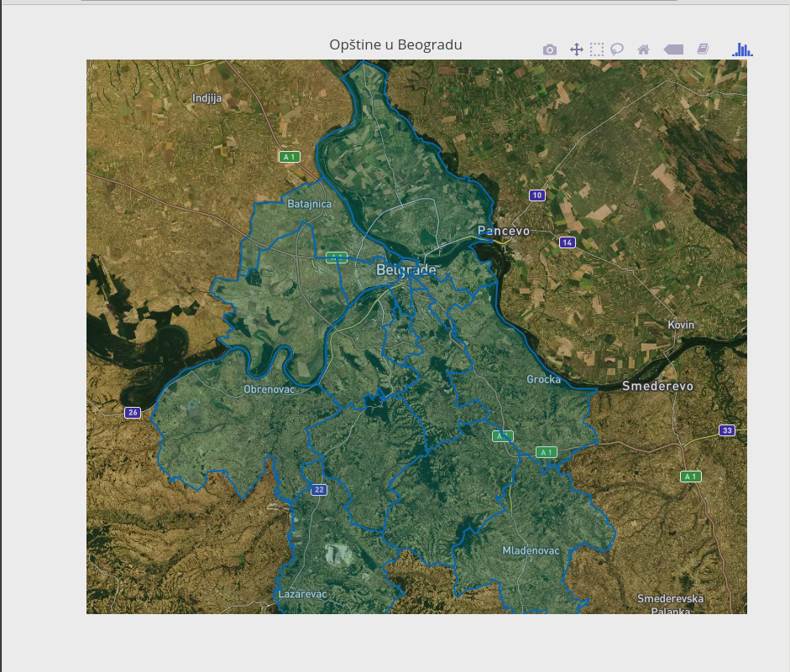Toggle compare-data hover using the book icon
Image resolution: width=790 pixels, height=672 pixels.
(x=703, y=49)
